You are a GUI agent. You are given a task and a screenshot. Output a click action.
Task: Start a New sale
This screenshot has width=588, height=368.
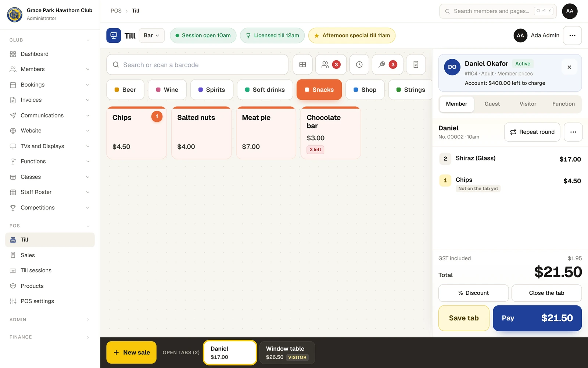pyautogui.click(x=132, y=353)
